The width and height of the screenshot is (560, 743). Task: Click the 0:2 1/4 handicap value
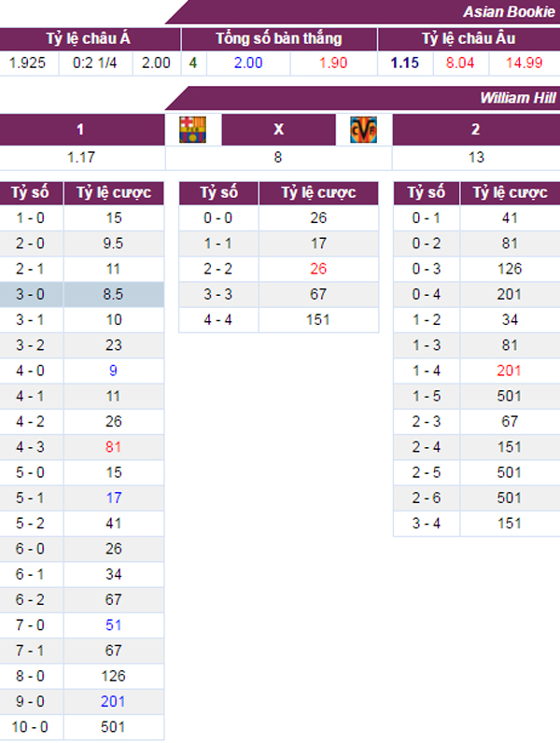pyautogui.click(x=95, y=63)
